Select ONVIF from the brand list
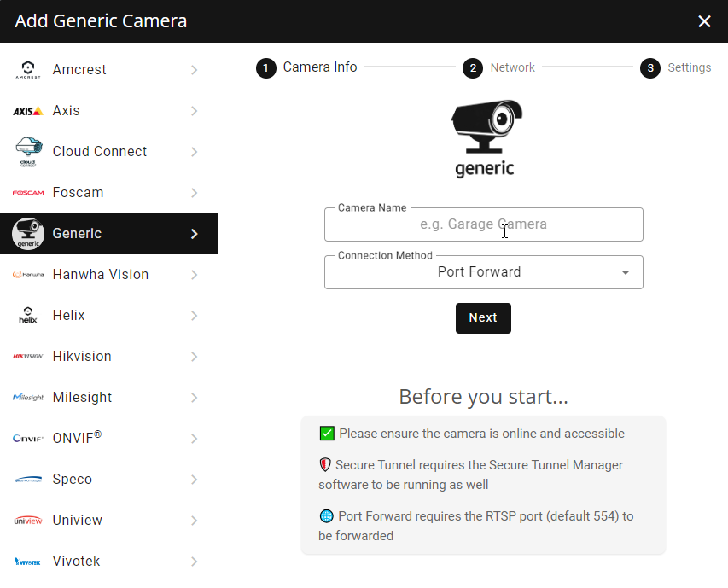The width and height of the screenshot is (728, 588). pyautogui.click(x=109, y=439)
